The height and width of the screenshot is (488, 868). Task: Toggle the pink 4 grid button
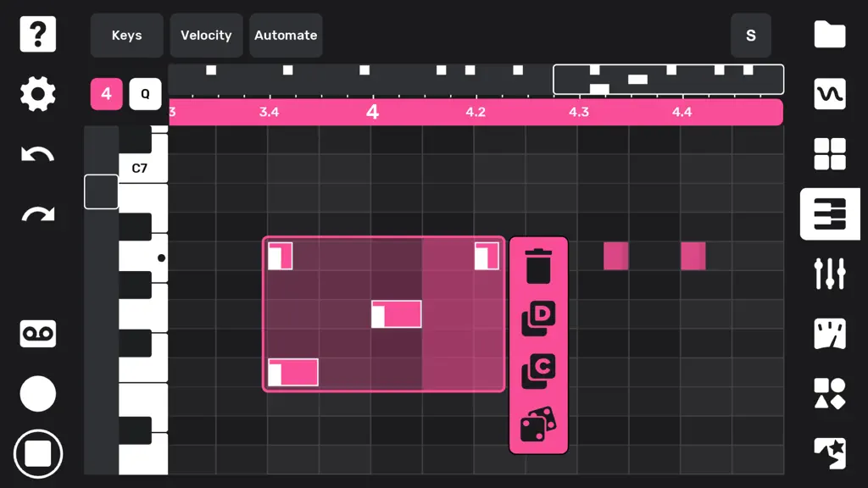tap(106, 94)
